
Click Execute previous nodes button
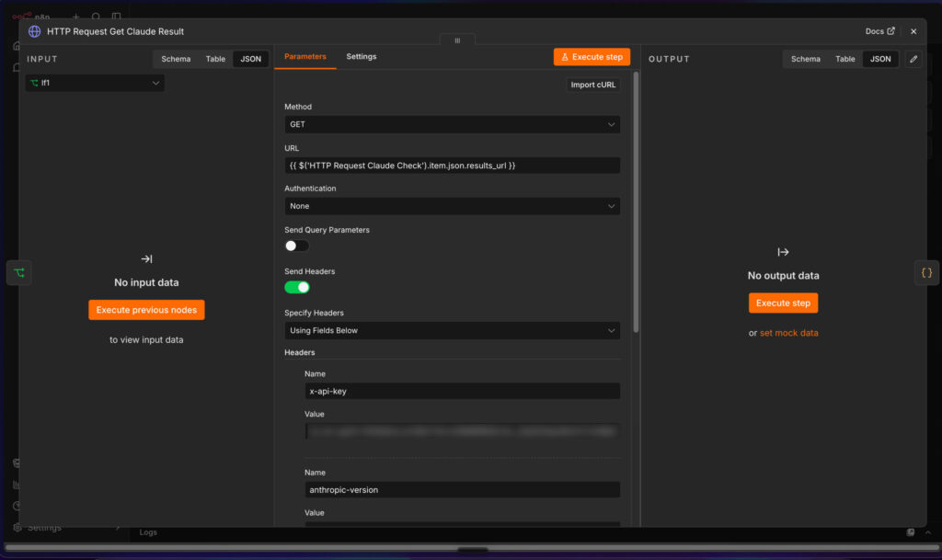(x=146, y=310)
